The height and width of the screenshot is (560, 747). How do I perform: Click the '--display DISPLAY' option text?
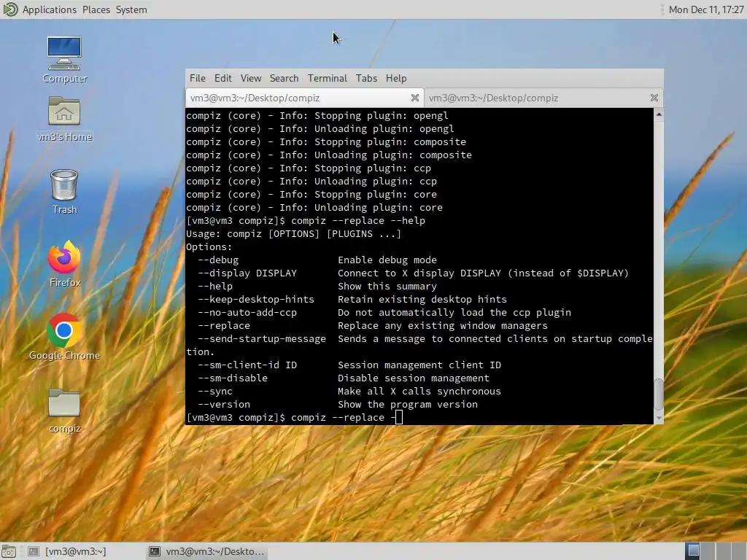coord(247,273)
